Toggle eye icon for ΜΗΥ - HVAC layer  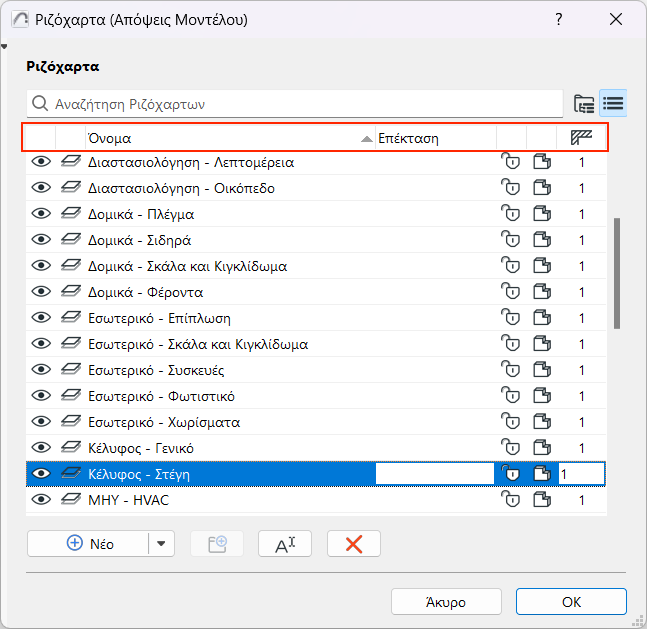[x=41, y=500]
